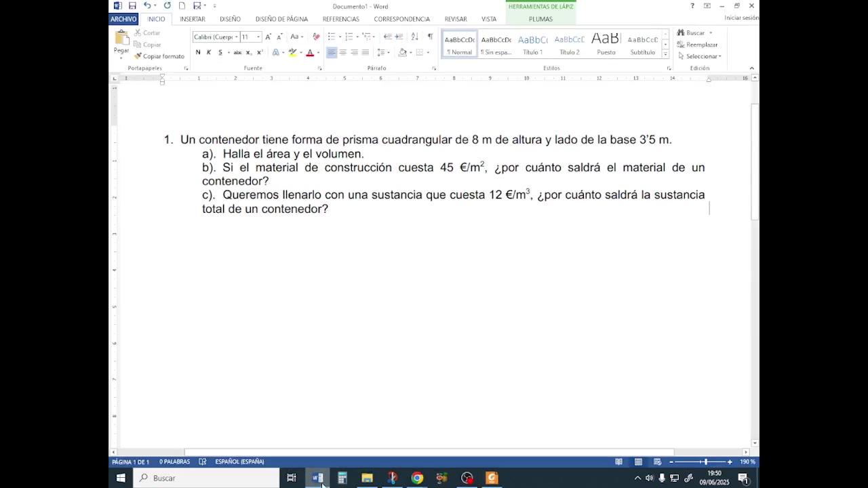868x488 pixels.
Task: Click the Save disk icon in title bar
Action: pyautogui.click(x=132, y=6)
